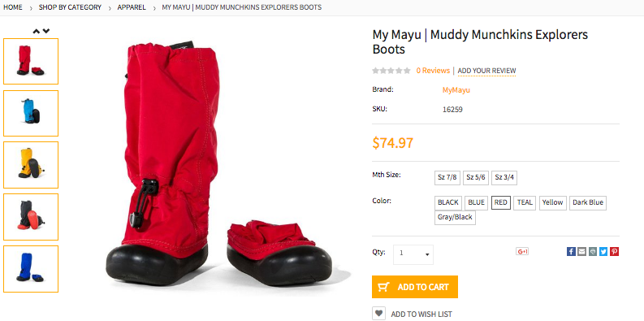Add the boots to cart
Screen dimensions: 644x321
[x=415, y=287]
